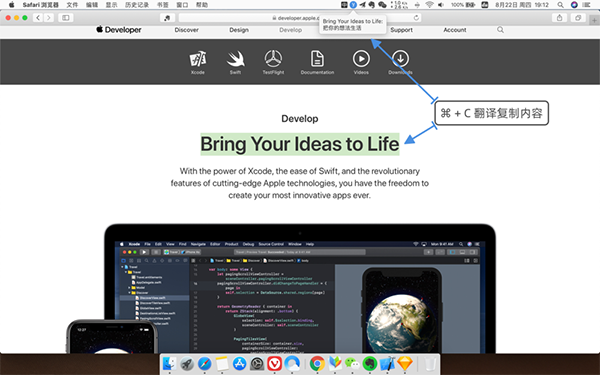This screenshot has height=375, width=600.
Task: Toggle the Safari sidebar button
Action: [x=66, y=18]
